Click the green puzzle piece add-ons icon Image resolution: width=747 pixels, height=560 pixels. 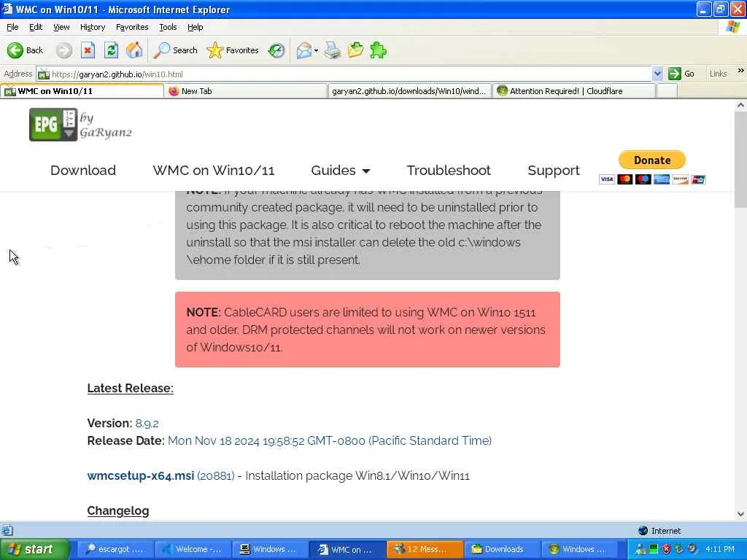coord(379,50)
